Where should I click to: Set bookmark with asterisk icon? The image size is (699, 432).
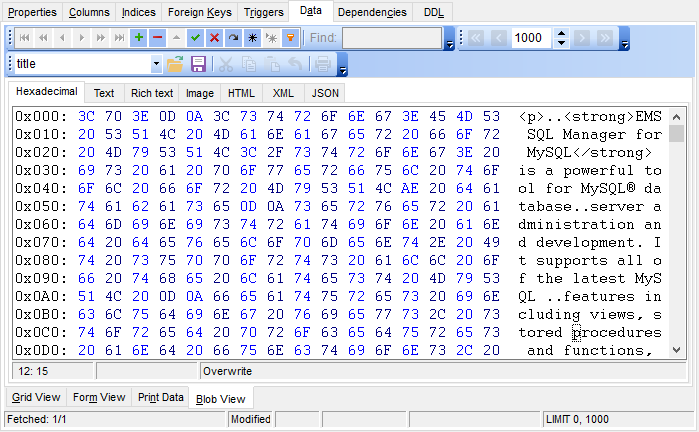pos(252,38)
